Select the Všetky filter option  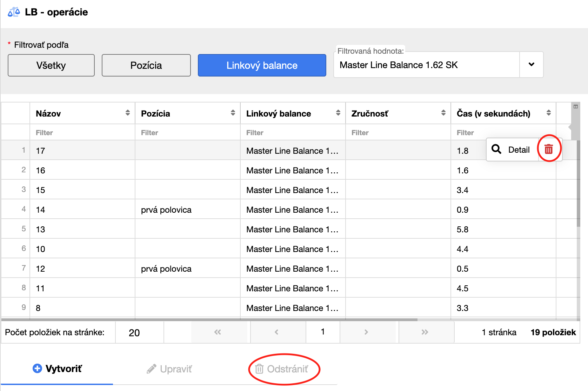tap(51, 65)
